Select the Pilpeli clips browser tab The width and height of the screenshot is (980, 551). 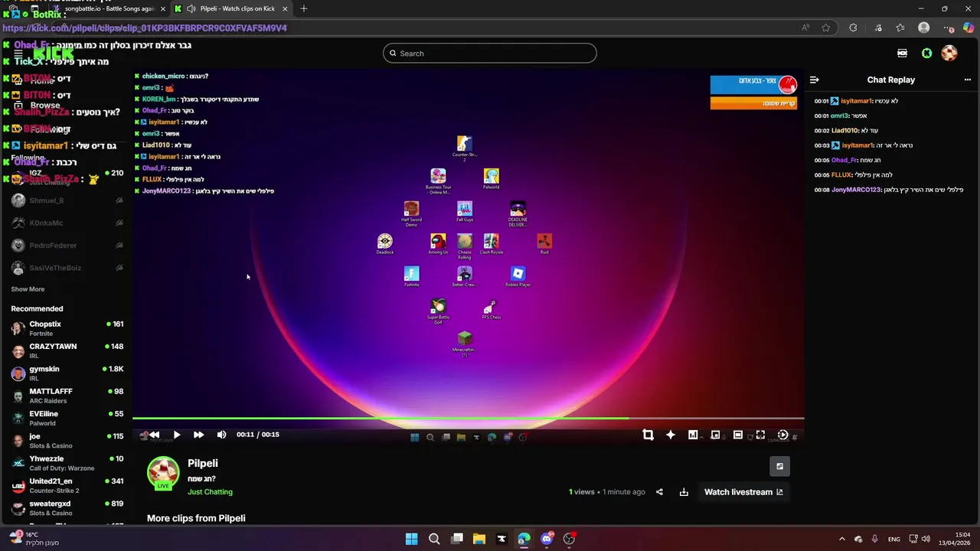[x=231, y=8]
